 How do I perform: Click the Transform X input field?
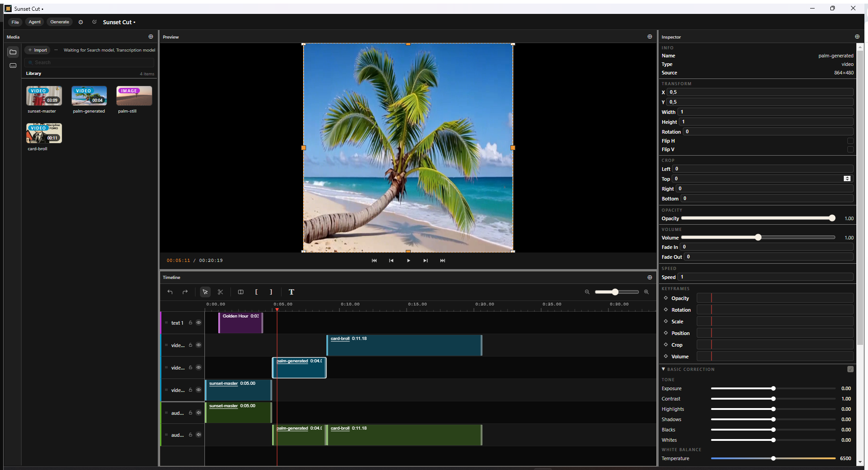tap(760, 92)
